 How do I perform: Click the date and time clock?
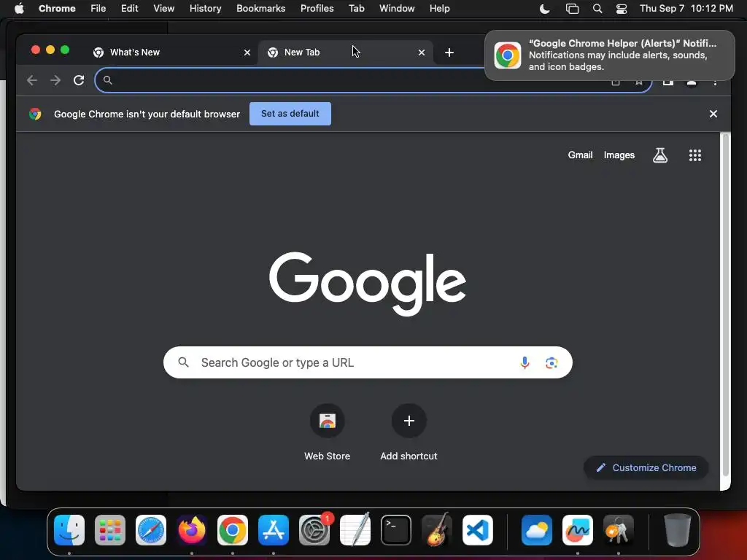(x=686, y=9)
